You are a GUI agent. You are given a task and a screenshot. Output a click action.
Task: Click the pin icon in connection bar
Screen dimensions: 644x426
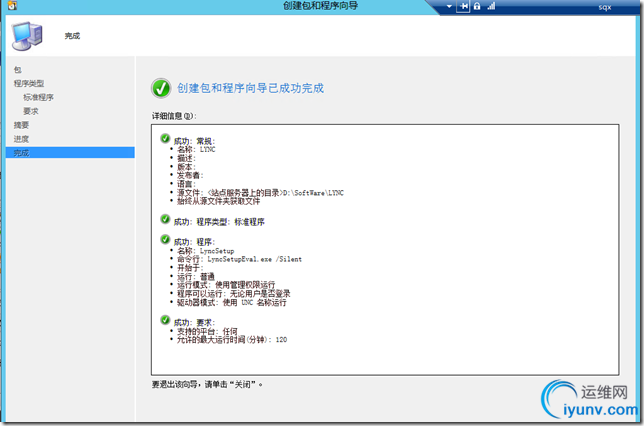click(x=463, y=6)
